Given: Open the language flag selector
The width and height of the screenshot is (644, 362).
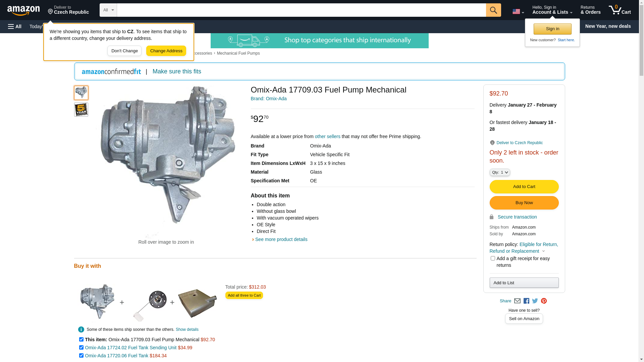Looking at the screenshot, I should [518, 12].
